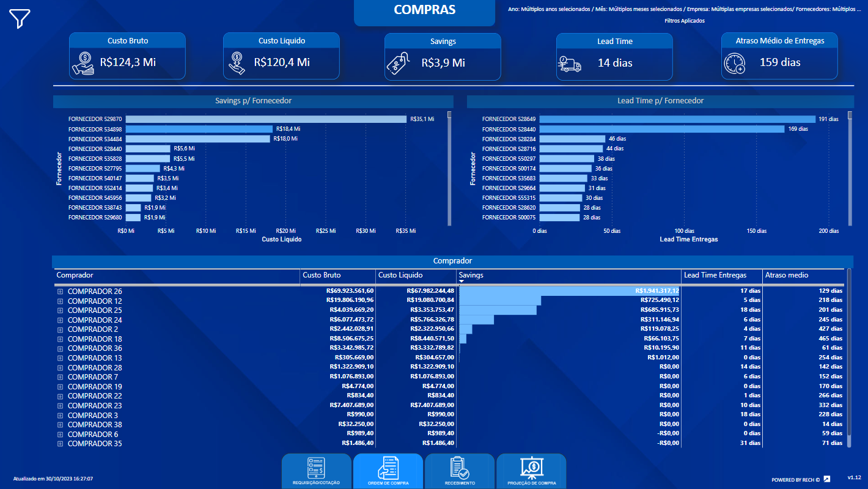Viewport: 868px width, 489px height.
Task: Click the Powered by Rech arrow icon
Action: pyautogui.click(x=827, y=479)
